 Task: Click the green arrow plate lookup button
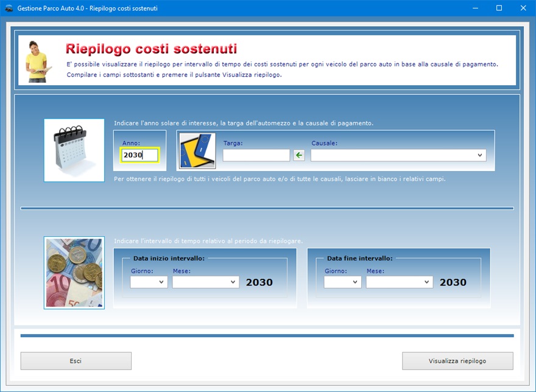299,155
